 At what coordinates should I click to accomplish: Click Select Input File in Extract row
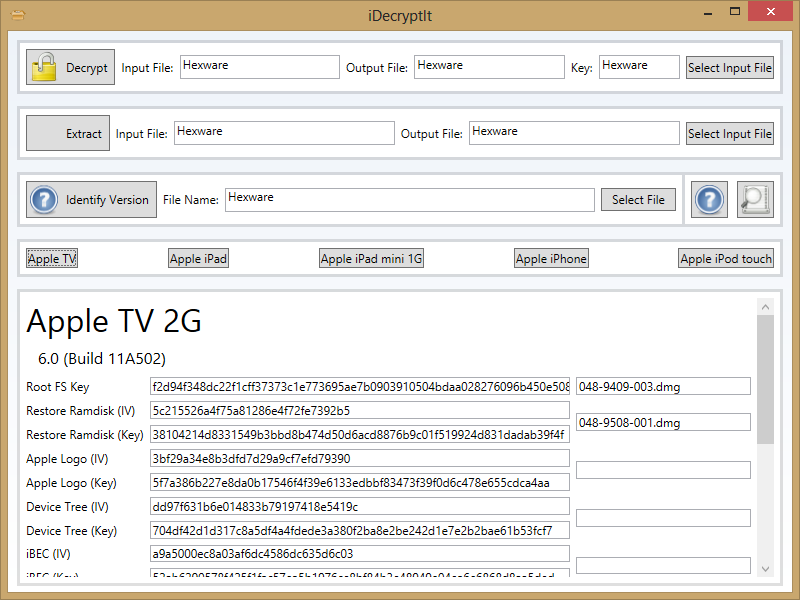pyautogui.click(x=730, y=134)
